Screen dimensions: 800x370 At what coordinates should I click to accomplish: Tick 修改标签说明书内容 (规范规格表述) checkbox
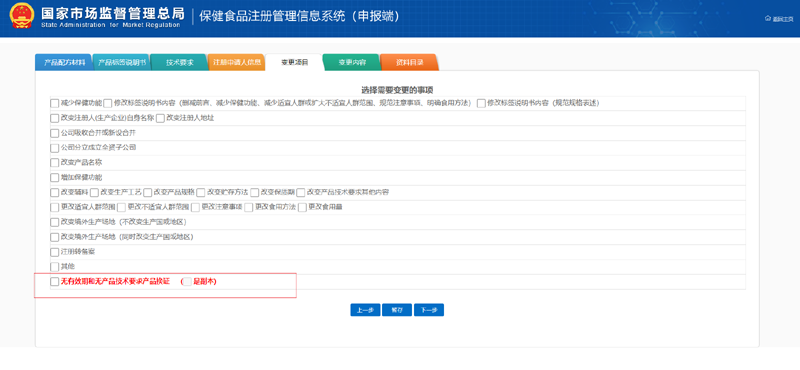click(x=481, y=103)
